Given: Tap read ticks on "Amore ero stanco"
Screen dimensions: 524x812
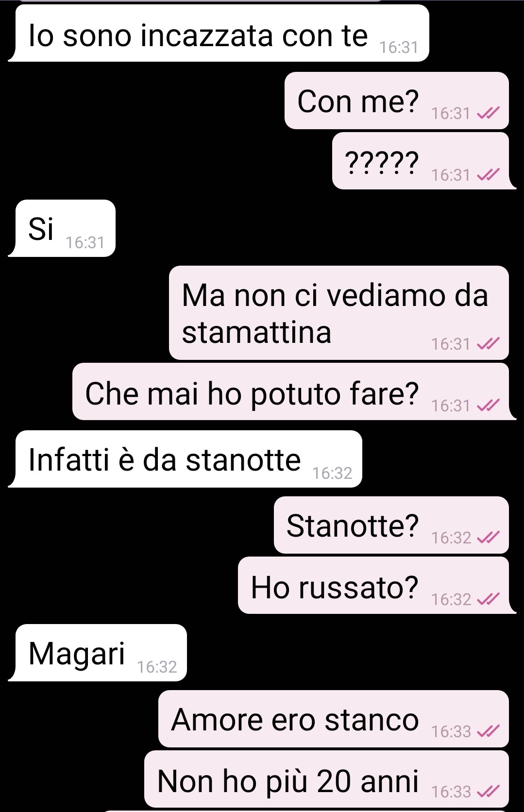Looking at the screenshot, I should coord(488,731).
